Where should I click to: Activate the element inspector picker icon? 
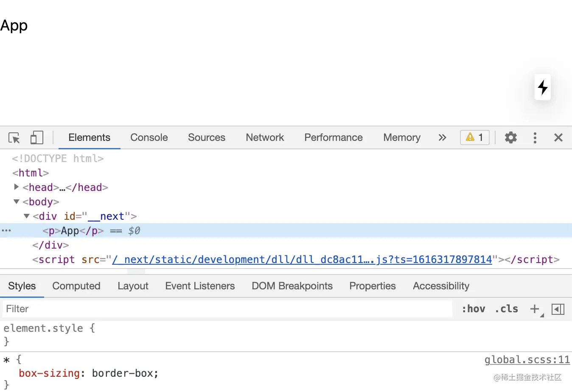(x=14, y=138)
